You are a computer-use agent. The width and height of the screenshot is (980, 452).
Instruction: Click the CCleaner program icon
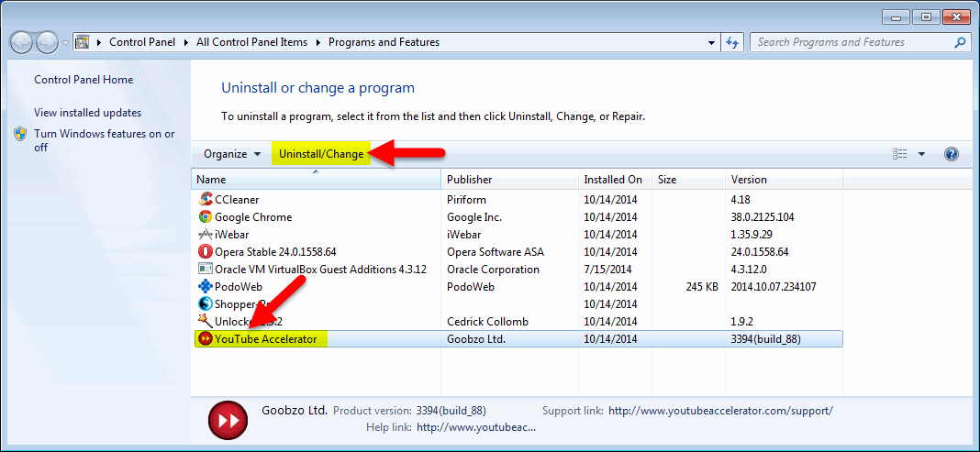[x=205, y=200]
